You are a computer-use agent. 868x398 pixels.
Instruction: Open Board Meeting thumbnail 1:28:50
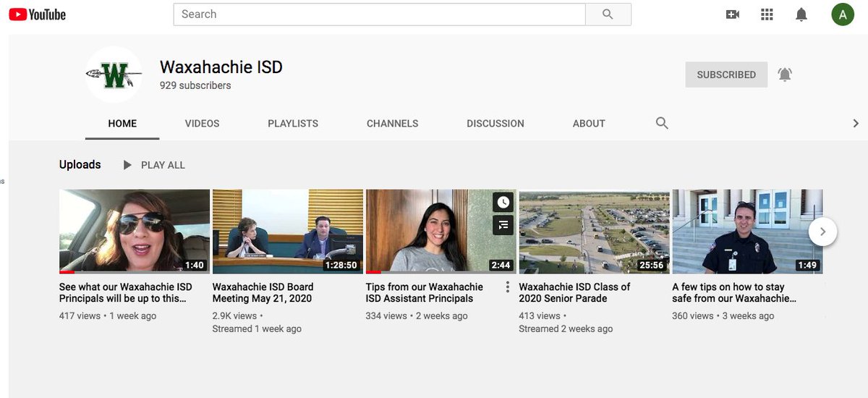[x=288, y=232]
